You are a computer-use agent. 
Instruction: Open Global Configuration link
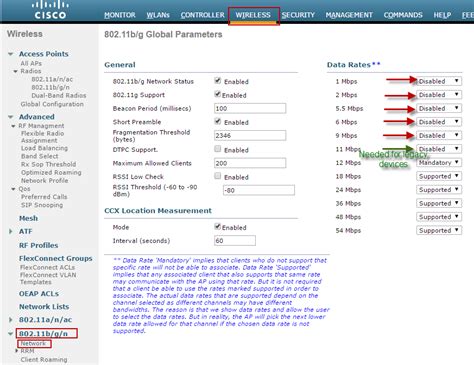[x=52, y=104]
